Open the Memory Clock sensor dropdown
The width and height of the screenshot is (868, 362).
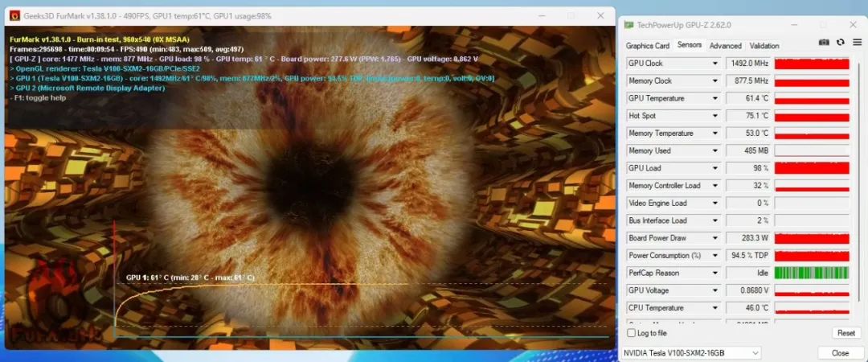pos(715,81)
